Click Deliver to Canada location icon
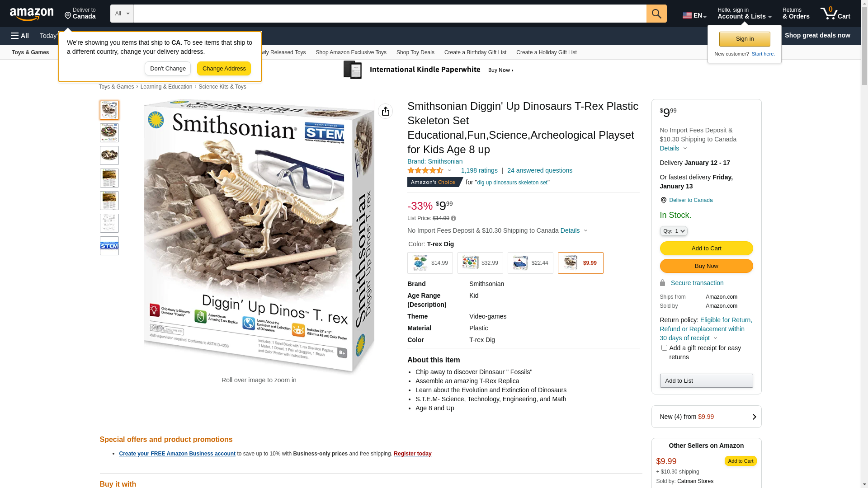The image size is (868, 488). pos(663,200)
